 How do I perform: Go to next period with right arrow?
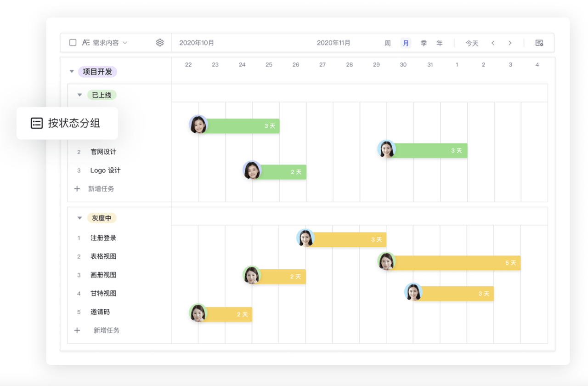(x=510, y=43)
